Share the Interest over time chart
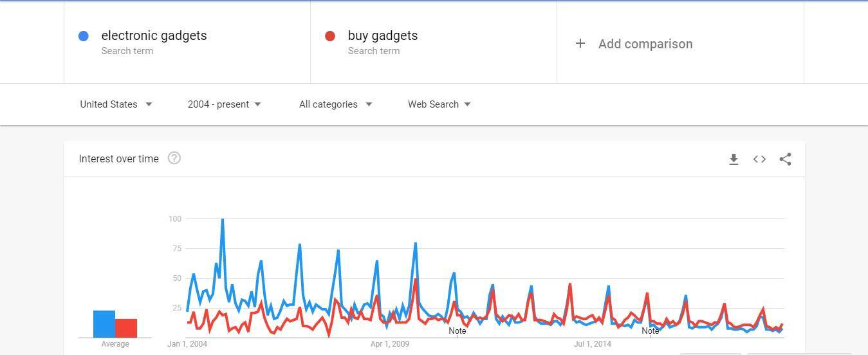The height and width of the screenshot is (355, 868). [x=785, y=159]
